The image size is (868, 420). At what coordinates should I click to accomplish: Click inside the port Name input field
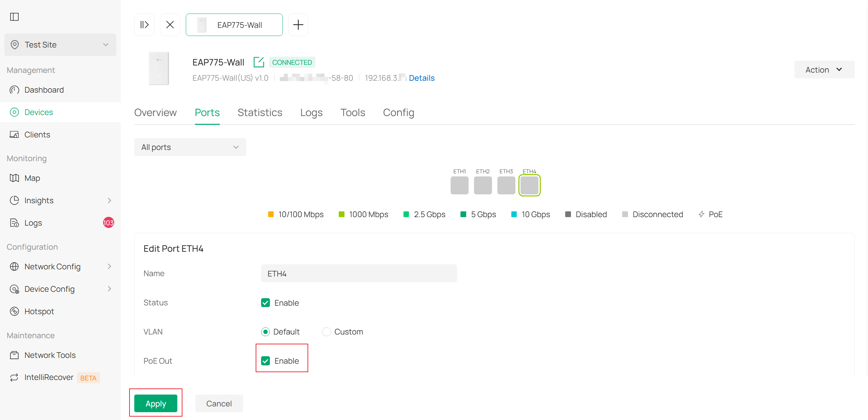tap(358, 273)
